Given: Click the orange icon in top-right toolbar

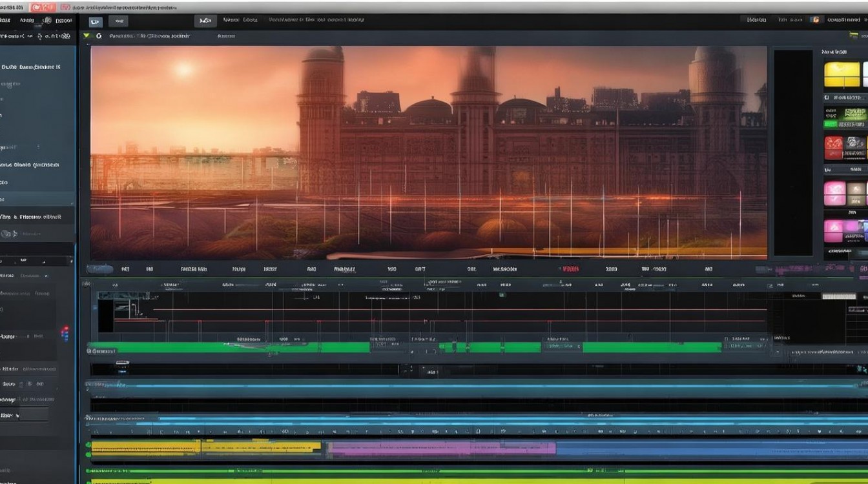Looking at the screenshot, I should click(815, 20).
